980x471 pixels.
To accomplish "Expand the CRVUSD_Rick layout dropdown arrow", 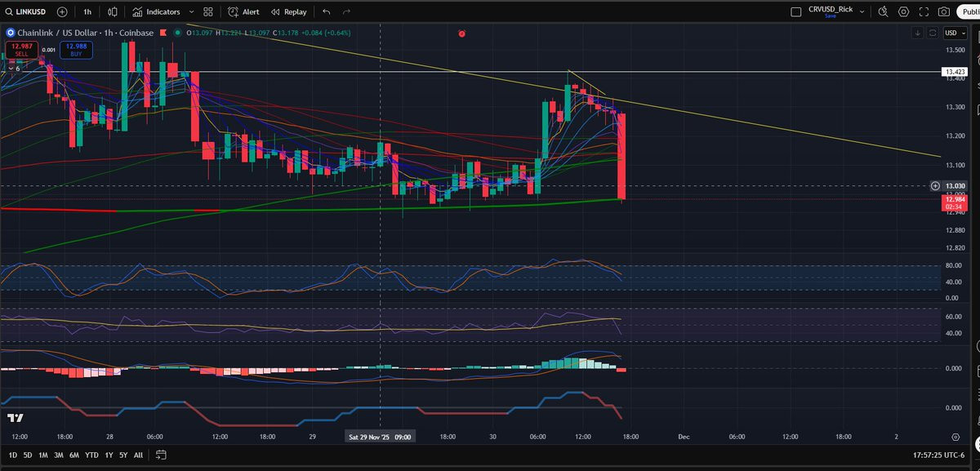I will [x=862, y=11].
